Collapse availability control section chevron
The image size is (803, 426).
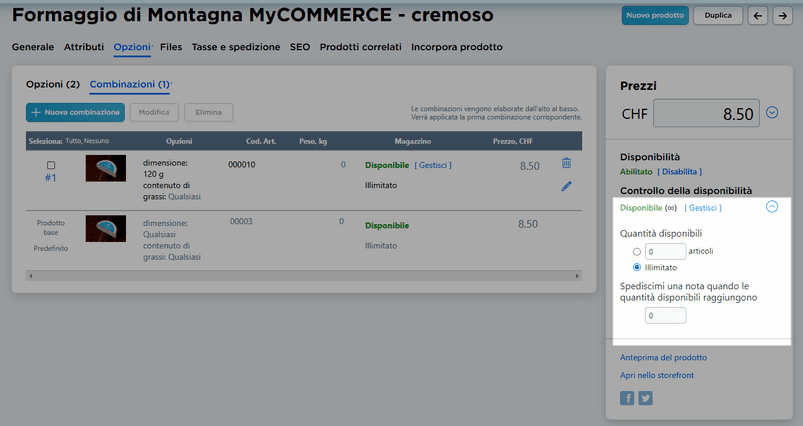(x=772, y=207)
